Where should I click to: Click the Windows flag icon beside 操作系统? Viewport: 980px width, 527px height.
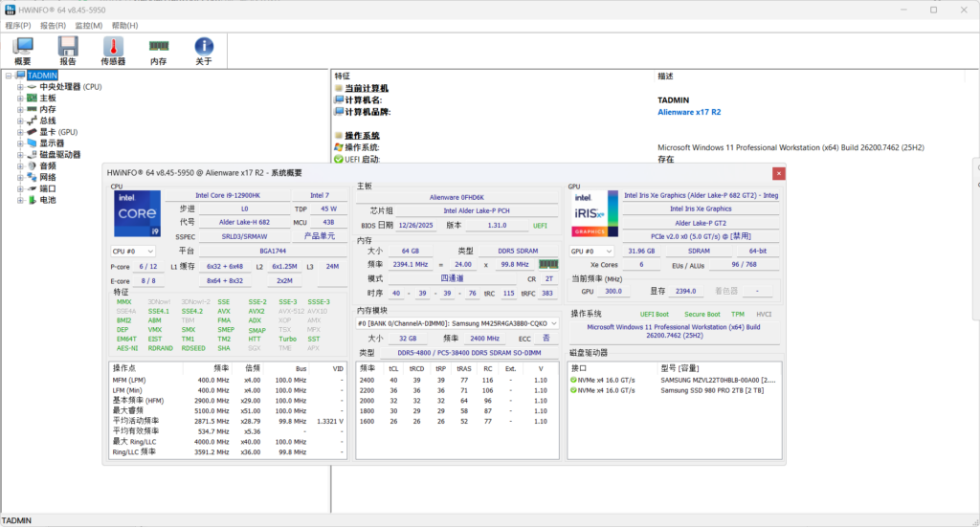(x=339, y=147)
